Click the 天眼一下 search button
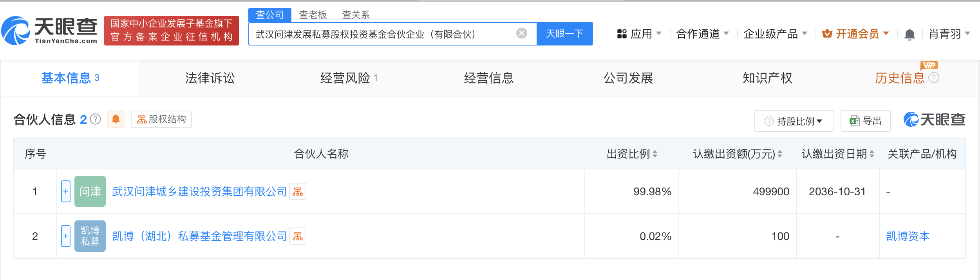Viewport: 980px width, 280px height. pos(565,34)
